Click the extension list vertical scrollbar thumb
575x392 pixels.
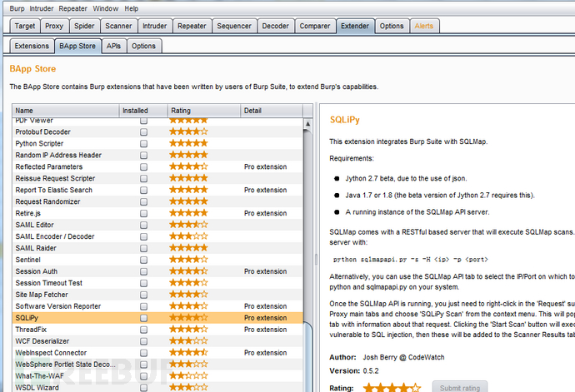pos(308,356)
